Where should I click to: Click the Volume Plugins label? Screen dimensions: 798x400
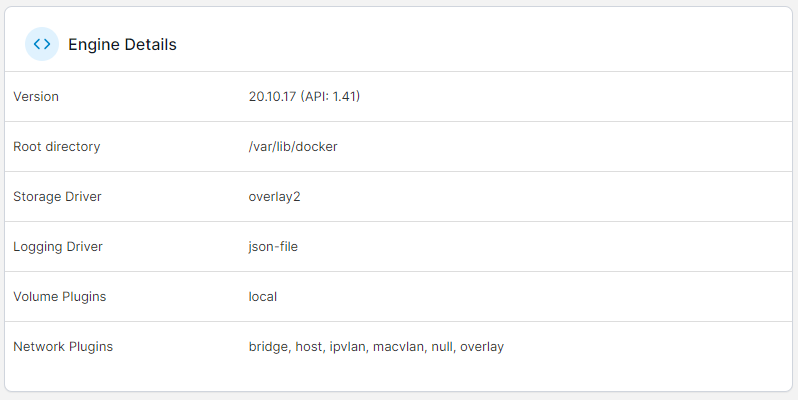click(59, 297)
